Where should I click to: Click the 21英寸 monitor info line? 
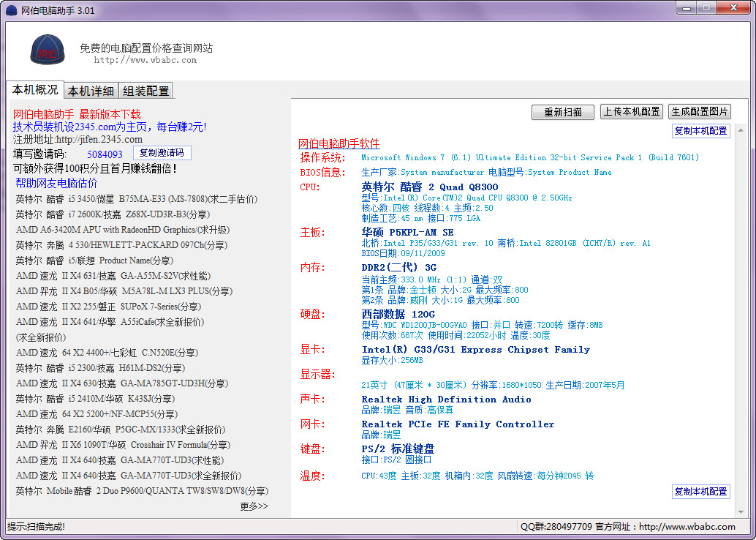click(493, 385)
